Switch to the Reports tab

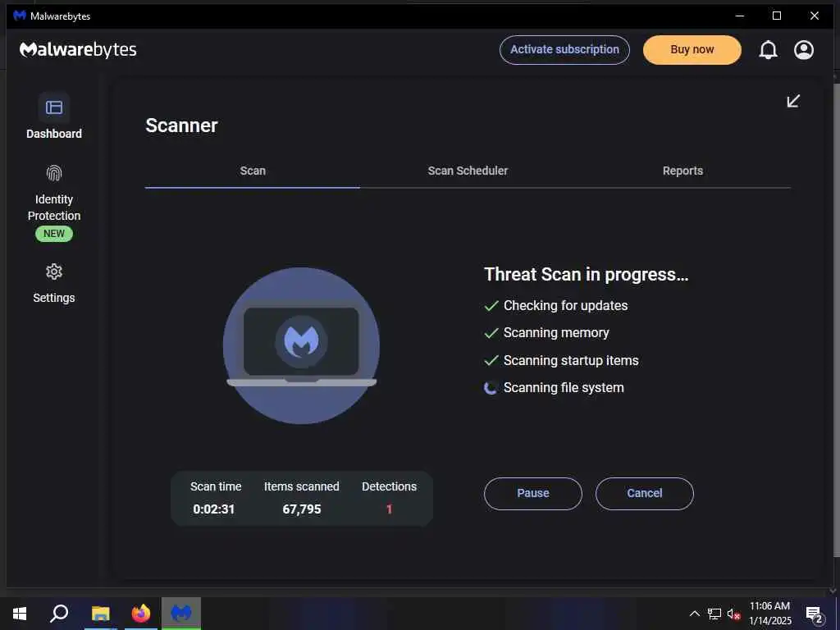coord(682,171)
